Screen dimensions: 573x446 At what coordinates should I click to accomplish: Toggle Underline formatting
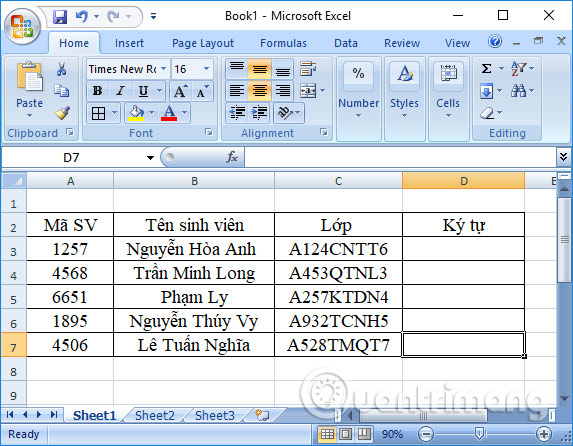pos(143,91)
